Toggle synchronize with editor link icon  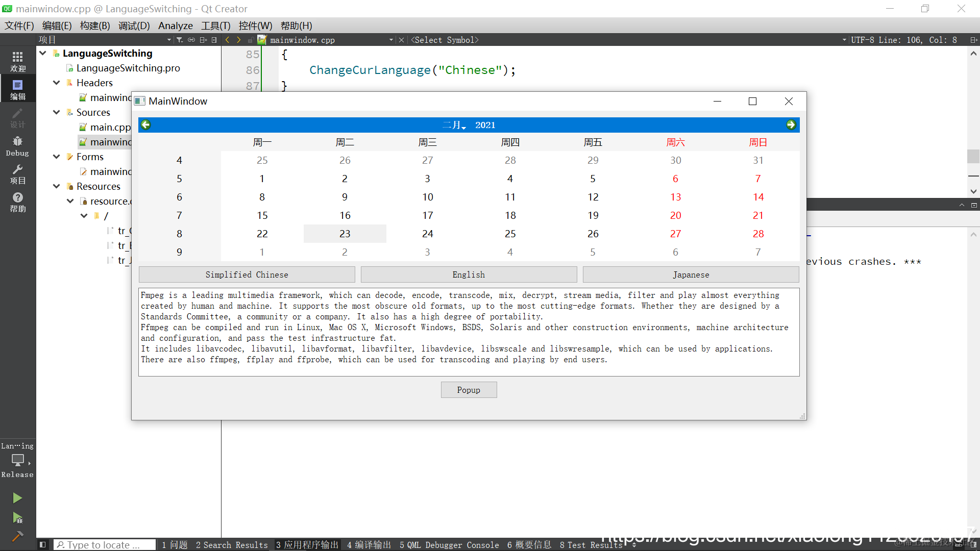(x=191, y=40)
